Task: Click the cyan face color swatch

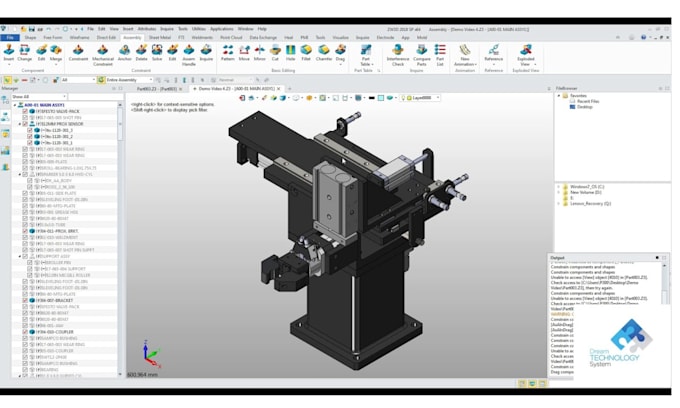Action: click(x=381, y=98)
